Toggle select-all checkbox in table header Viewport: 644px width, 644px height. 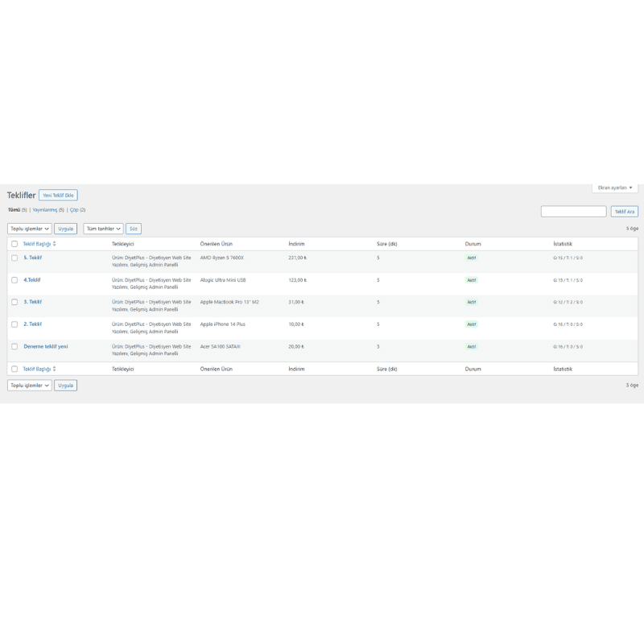[14, 243]
